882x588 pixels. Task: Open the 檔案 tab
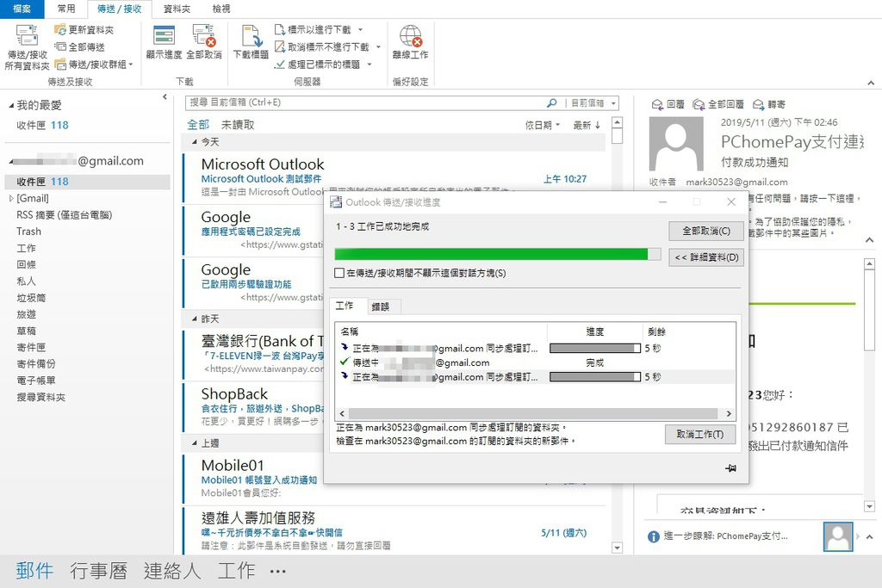click(x=22, y=9)
